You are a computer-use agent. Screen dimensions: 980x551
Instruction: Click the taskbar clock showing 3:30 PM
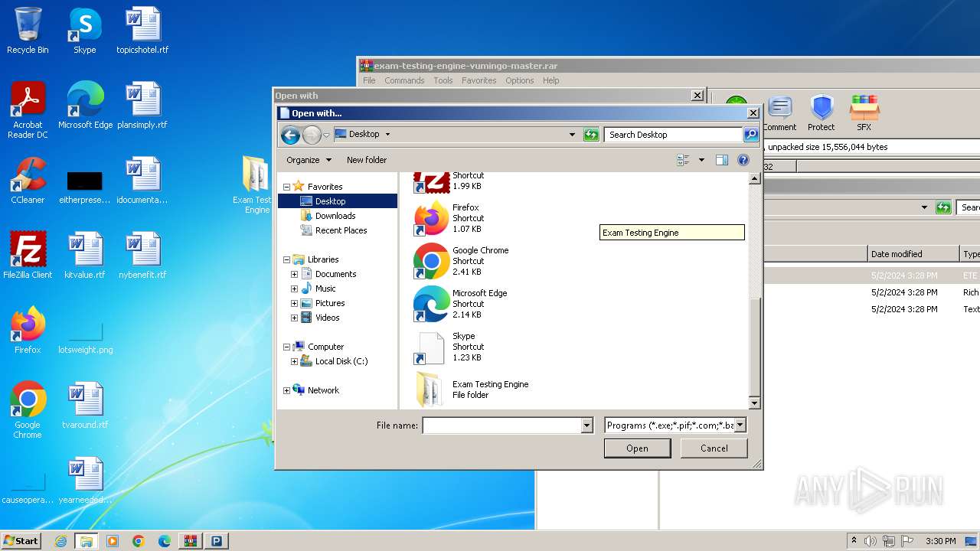point(940,541)
